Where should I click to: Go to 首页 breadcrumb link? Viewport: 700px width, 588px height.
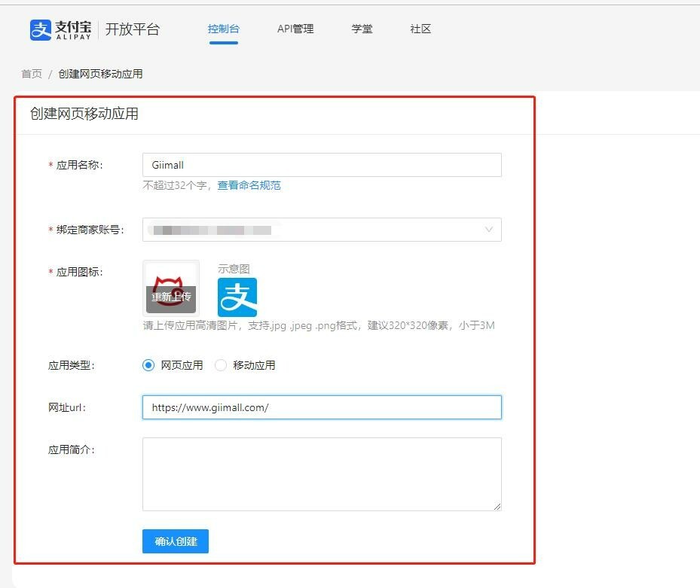coord(32,74)
